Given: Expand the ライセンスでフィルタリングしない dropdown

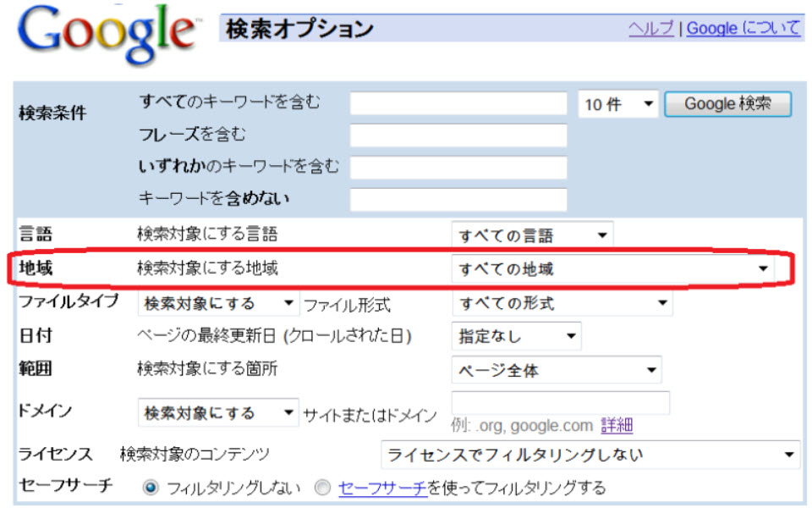Looking at the screenshot, I should point(590,455).
